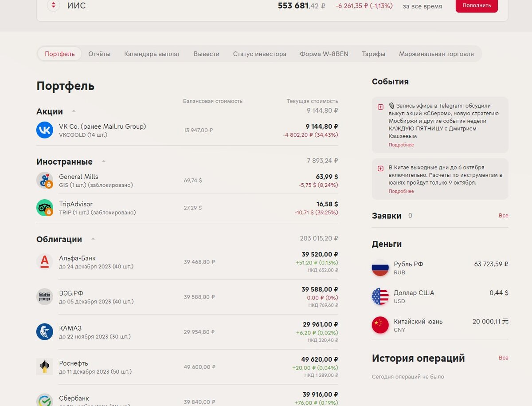The width and height of the screenshot is (532, 406).
Task: Switch to the Отчёты tab
Action: pyautogui.click(x=99, y=54)
